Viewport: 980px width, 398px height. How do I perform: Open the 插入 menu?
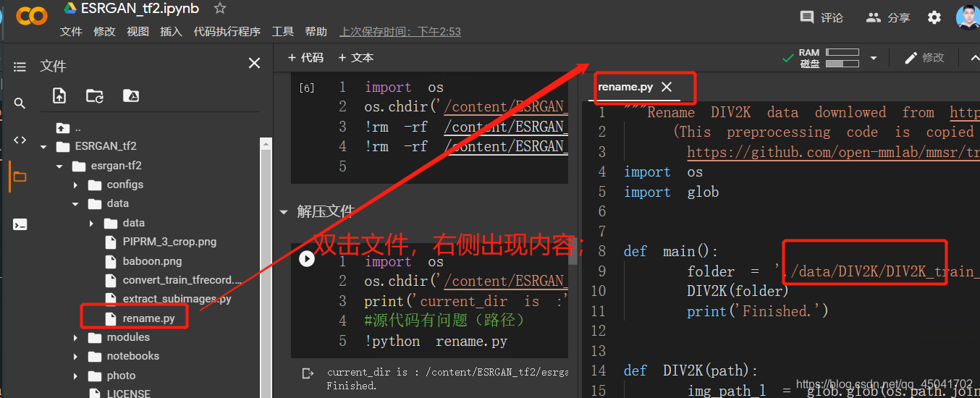click(171, 31)
